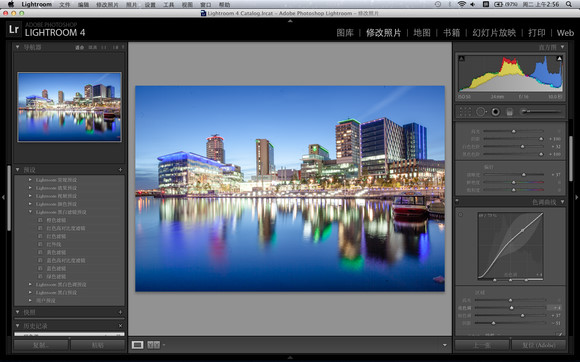Switch to the 幻灯片放映 module
580x362 pixels.
click(494, 33)
